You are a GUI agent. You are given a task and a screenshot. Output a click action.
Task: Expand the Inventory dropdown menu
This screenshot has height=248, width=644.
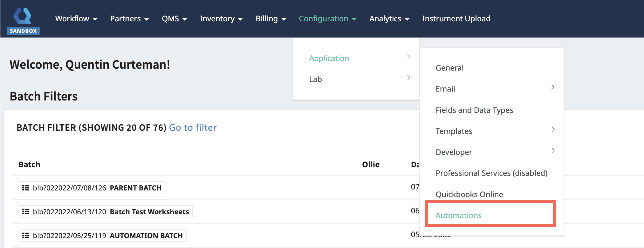click(221, 19)
